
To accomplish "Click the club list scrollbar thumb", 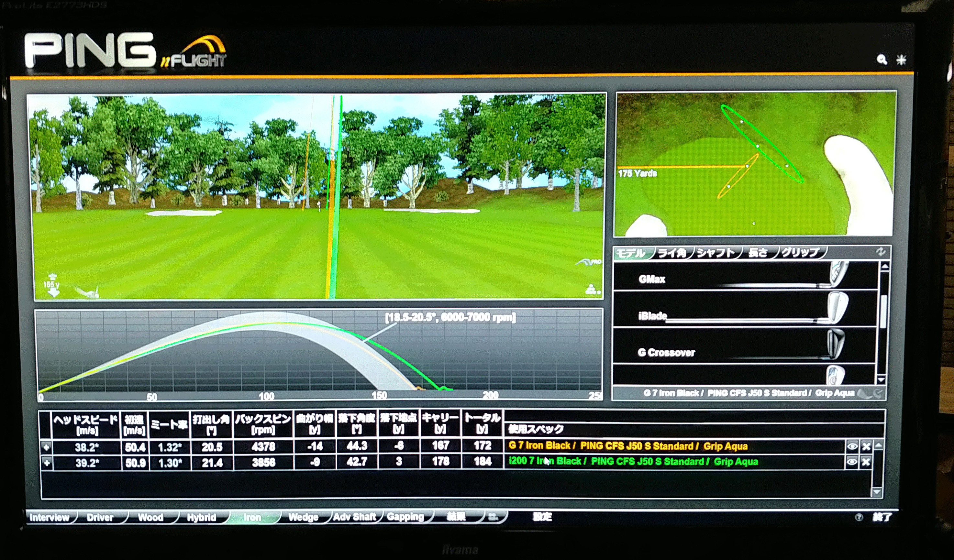I will (883, 312).
